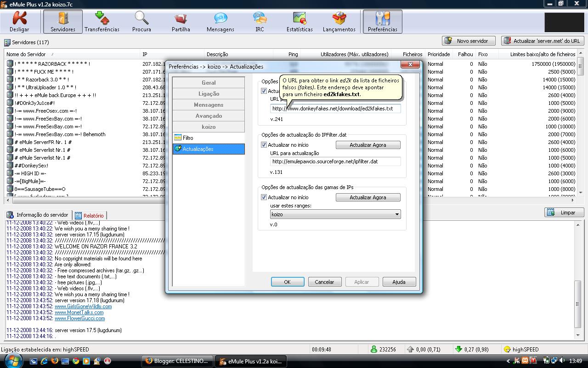Open the IRC toolbar icon
Image resolution: width=588 pixels, height=368 pixels.
[x=260, y=22]
